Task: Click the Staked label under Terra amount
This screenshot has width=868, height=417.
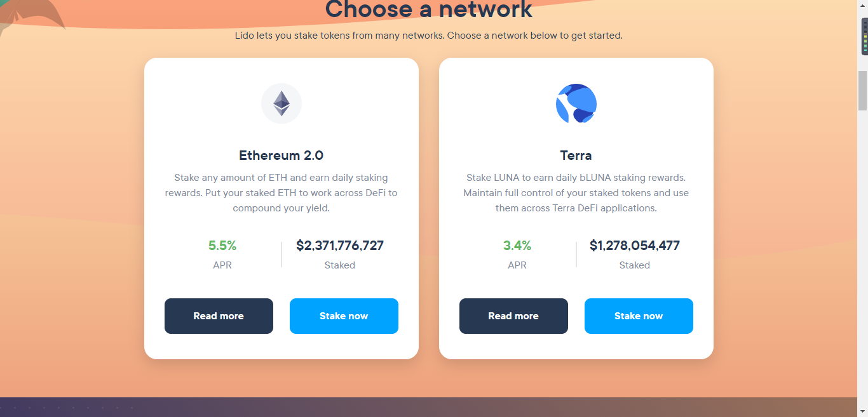Action: click(635, 265)
